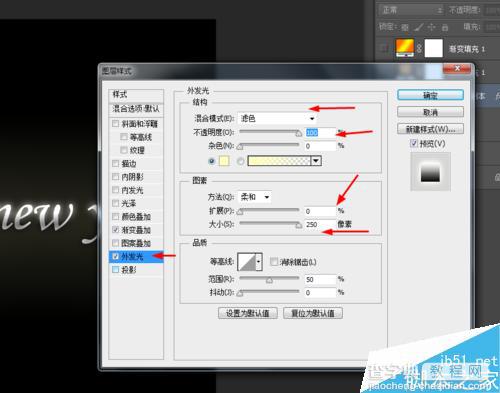This screenshot has width=500, height=393.
Task: Uncheck the 渐变叠加 checkbox
Action: (x=115, y=230)
